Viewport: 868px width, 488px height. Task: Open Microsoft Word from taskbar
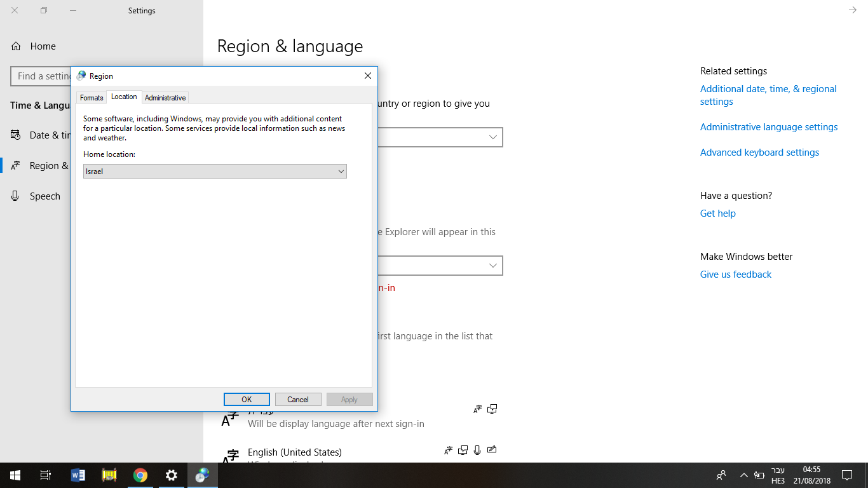coord(78,475)
